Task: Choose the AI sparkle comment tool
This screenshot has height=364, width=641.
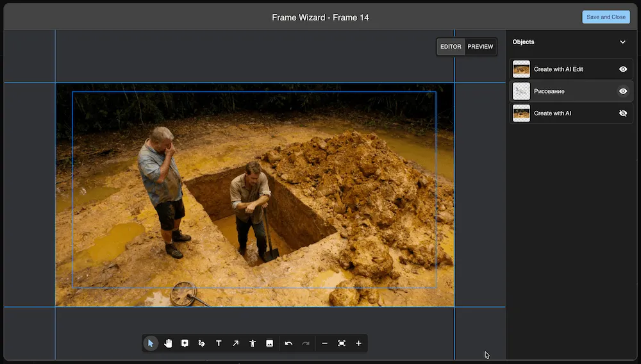Action: (x=185, y=343)
